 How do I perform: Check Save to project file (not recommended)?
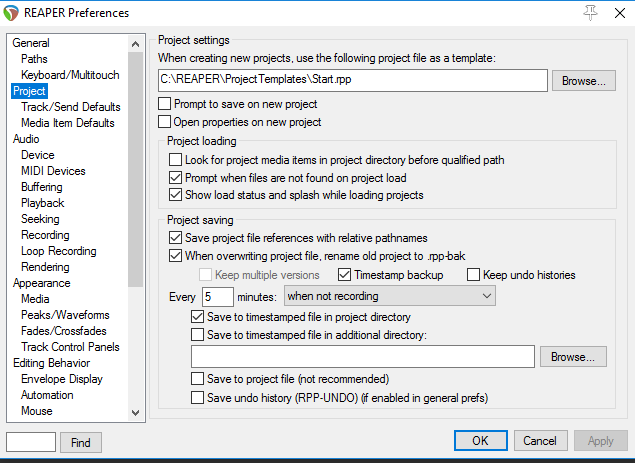(x=197, y=379)
